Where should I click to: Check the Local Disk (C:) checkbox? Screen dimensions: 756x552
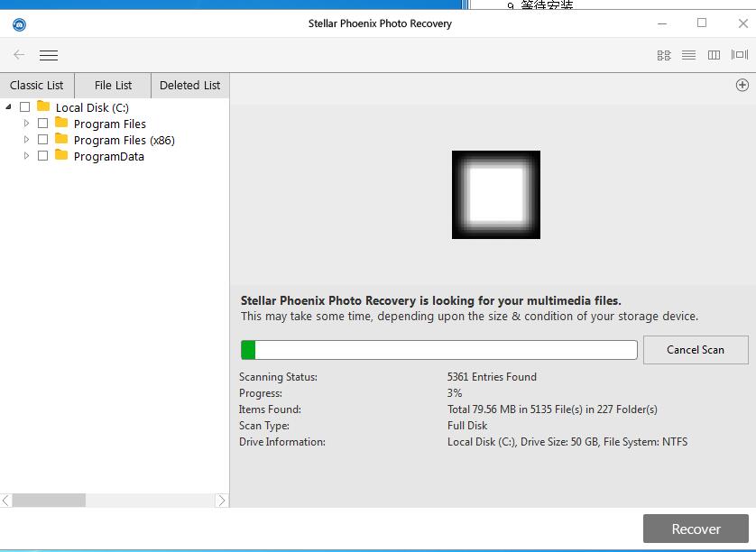click(25, 106)
